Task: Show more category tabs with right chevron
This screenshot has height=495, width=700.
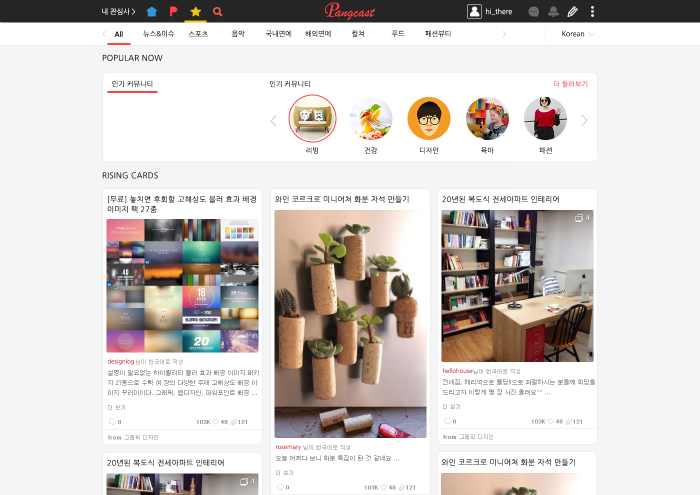Action: tap(504, 34)
